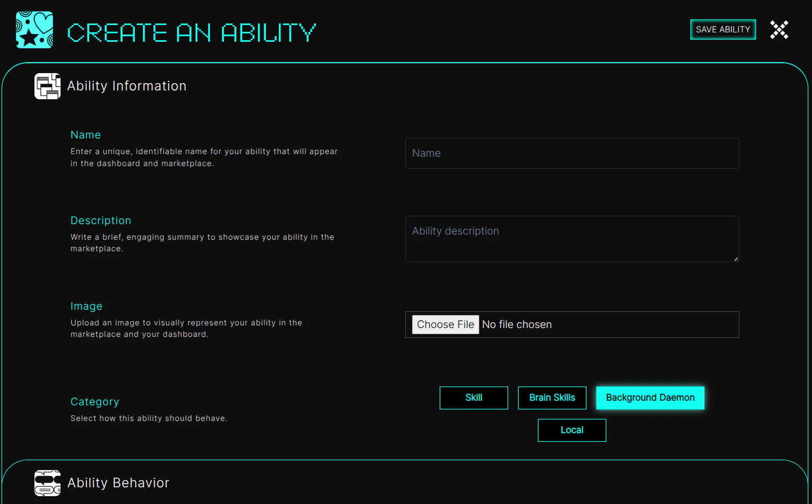Viewport: 812px width, 504px height.
Task: Choose Local as the ability category
Action: [x=572, y=430]
